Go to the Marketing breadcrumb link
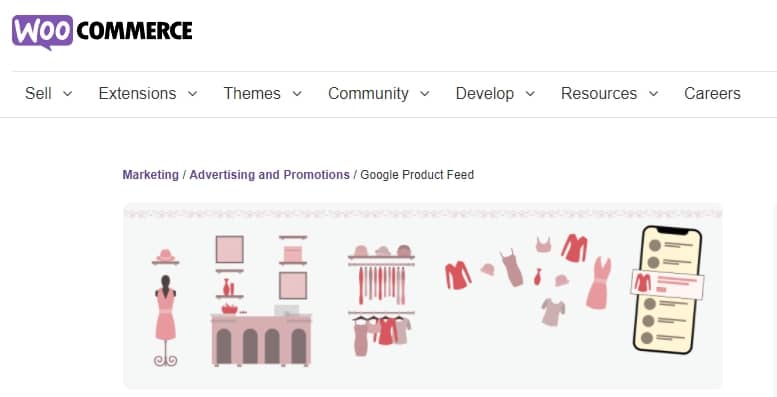 tap(151, 175)
